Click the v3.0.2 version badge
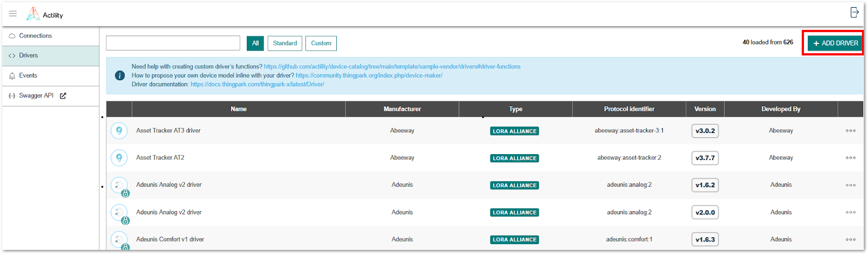The height and width of the screenshot is (254, 868). point(705,131)
